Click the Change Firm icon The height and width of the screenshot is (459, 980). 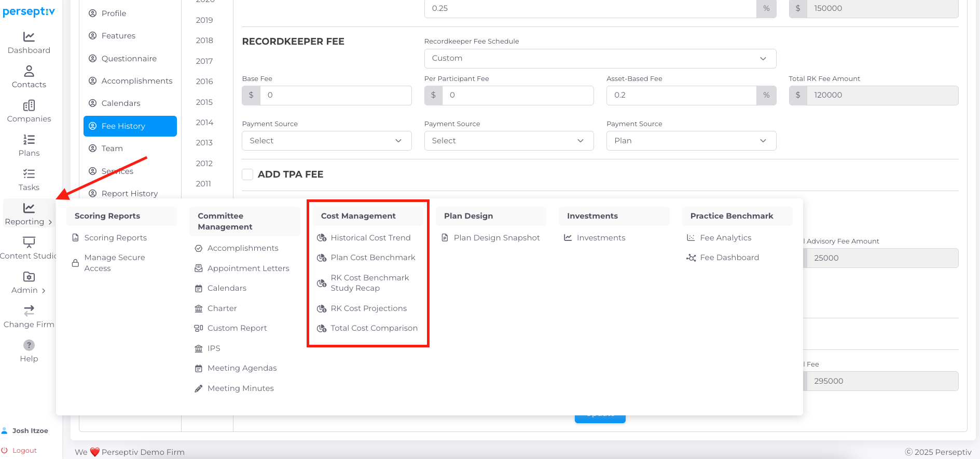[29, 310]
